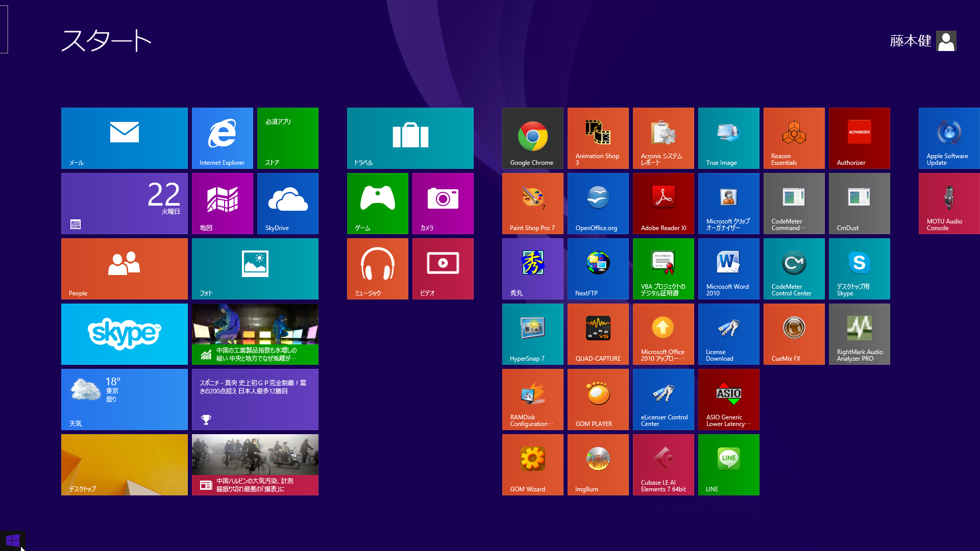
Task: Open the ゲーム (Games) tile
Action: point(378,204)
